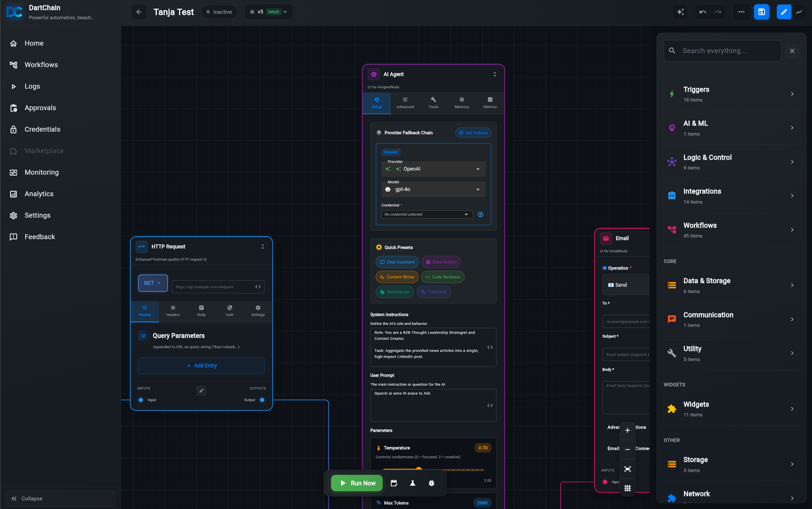Viewport: 812px width, 509px height.
Task: Toggle edit mode with the pencil icon
Action: point(783,12)
